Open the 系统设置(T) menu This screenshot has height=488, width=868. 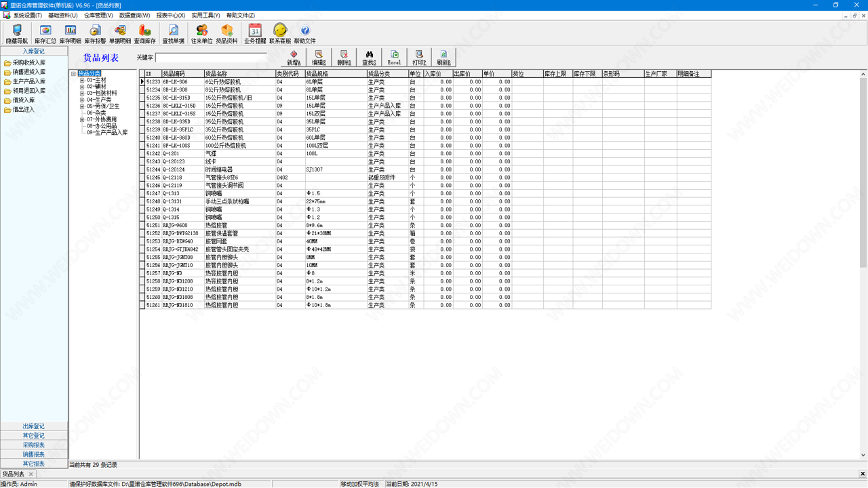[x=28, y=15]
